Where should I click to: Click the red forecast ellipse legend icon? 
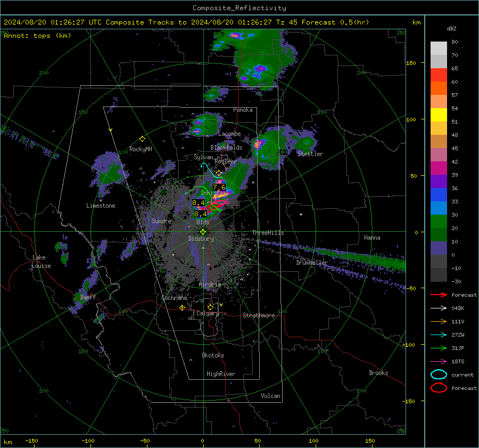tap(439, 388)
